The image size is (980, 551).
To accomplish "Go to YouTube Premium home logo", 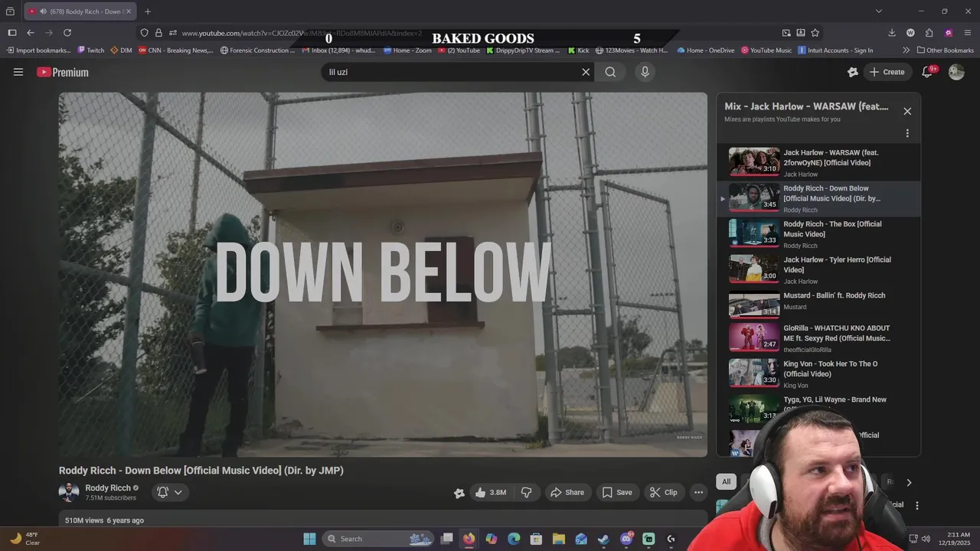I will click(x=63, y=72).
